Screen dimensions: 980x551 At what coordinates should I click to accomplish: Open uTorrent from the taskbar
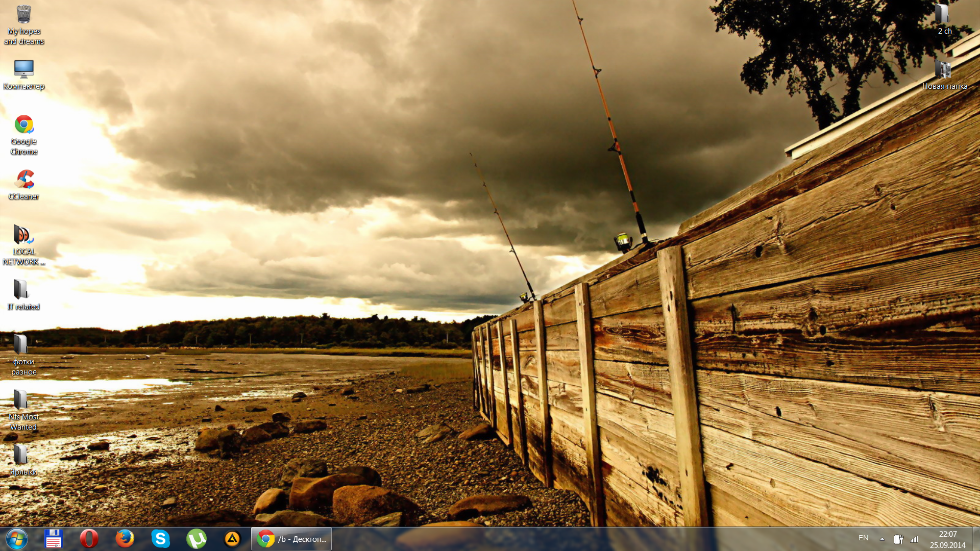(196, 539)
